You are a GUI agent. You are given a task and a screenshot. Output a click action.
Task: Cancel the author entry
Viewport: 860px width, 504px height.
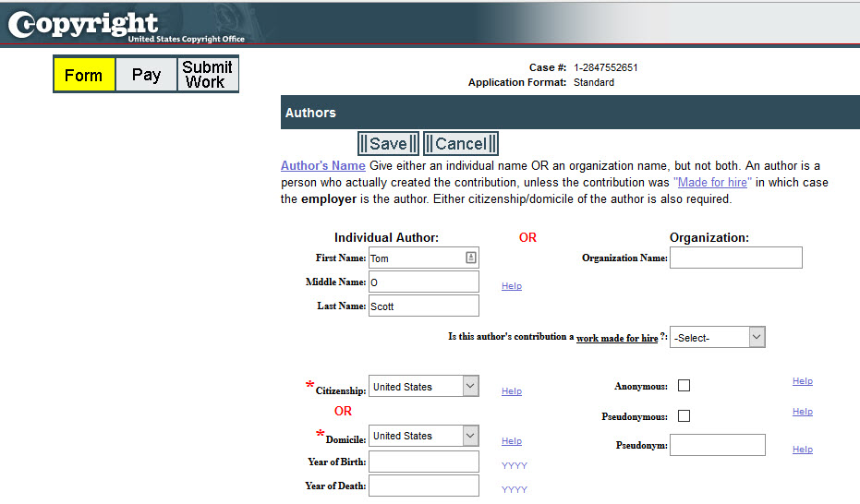(x=461, y=143)
